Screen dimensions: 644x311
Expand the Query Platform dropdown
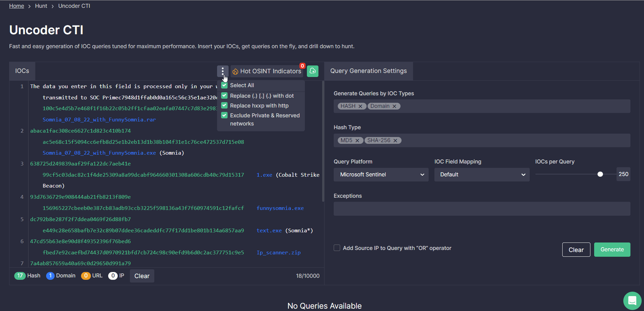click(381, 175)
